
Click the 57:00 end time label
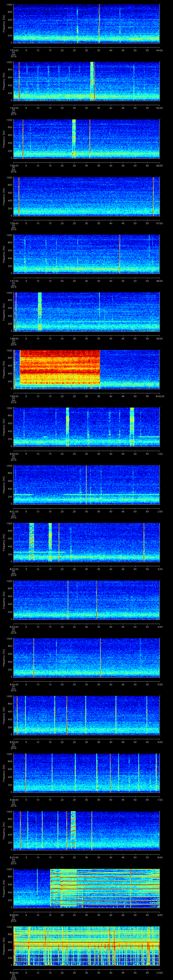pyautogui.click(x=160, y=223)
